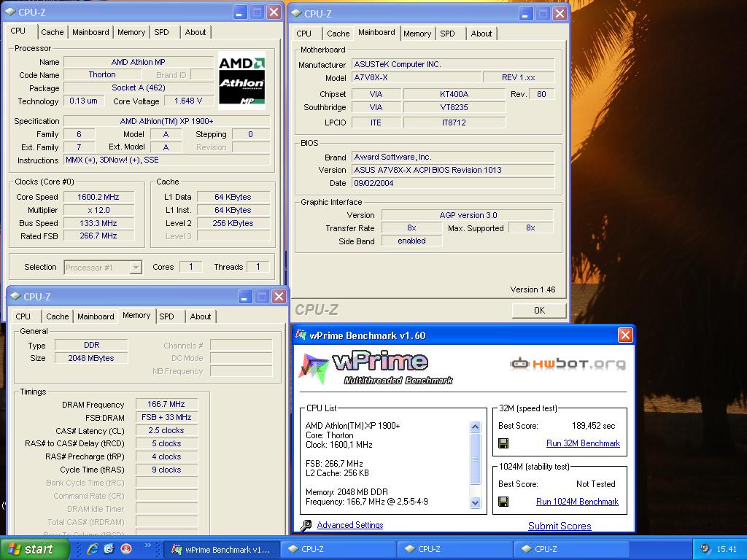
Task: Open About tab in CPU window
Action: [196, 32]
